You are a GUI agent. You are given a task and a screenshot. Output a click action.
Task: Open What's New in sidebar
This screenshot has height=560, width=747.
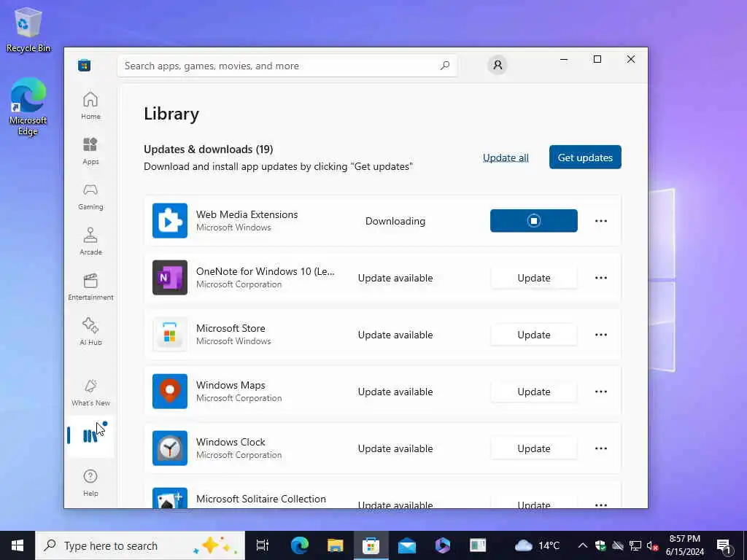90,393
